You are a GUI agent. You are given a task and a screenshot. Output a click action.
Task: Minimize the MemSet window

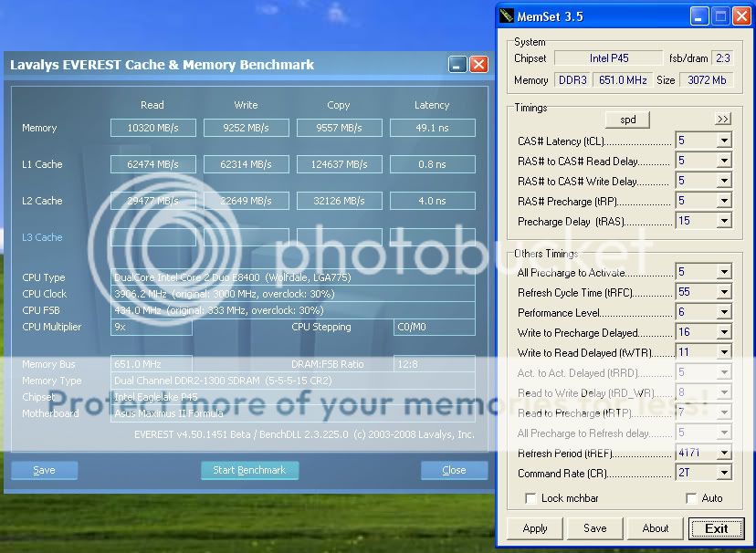tap(699, 16)
